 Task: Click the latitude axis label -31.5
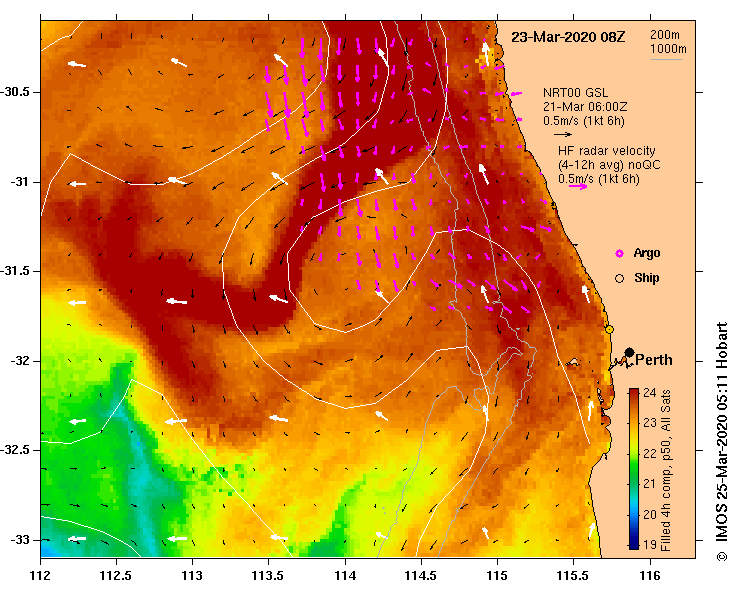(x=15, y=271)
